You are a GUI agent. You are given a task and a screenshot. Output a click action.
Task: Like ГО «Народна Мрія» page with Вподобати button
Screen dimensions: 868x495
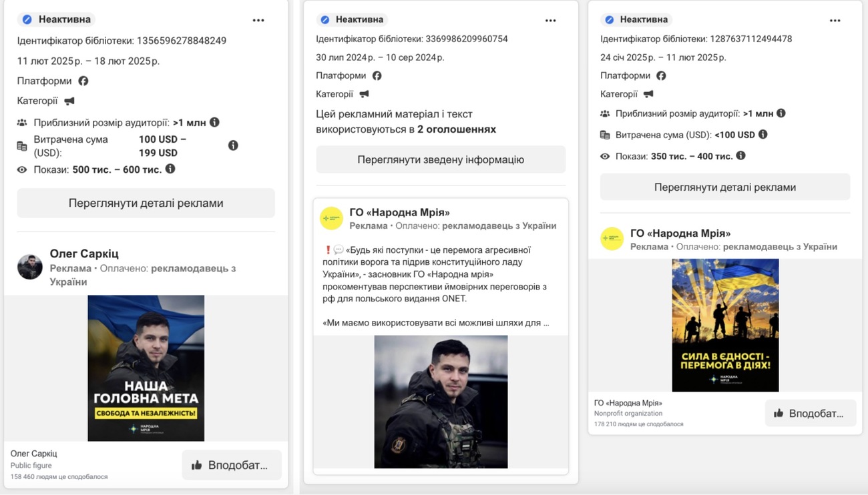811,413
